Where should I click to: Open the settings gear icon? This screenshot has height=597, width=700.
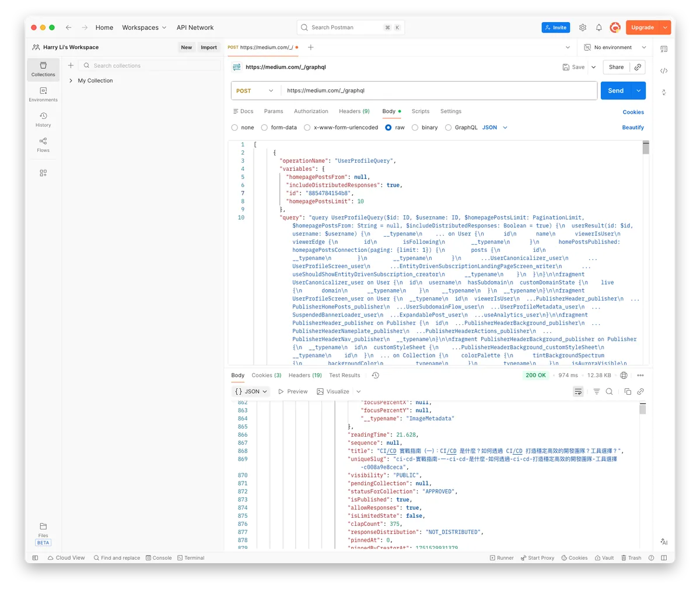(x=582, y=27)
